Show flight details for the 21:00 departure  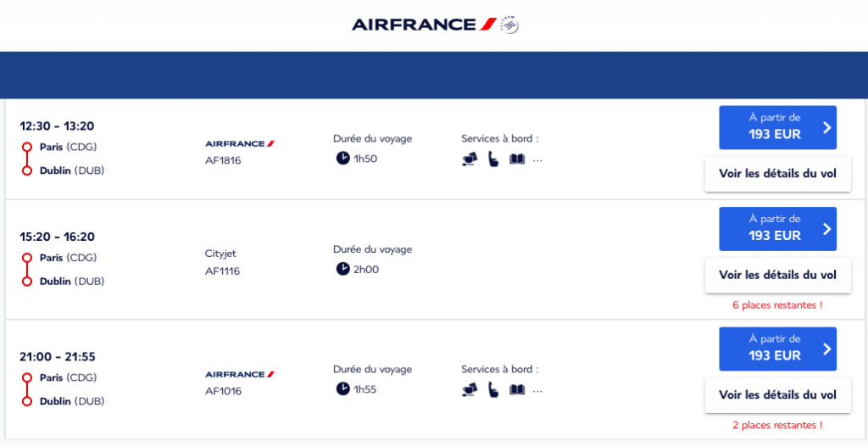point(777,395)
